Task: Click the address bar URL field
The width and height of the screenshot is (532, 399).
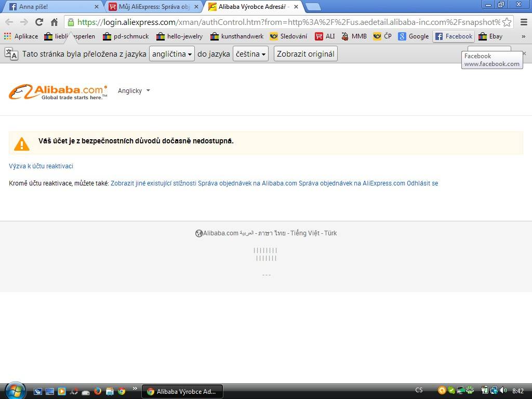Action: (288, 22)
